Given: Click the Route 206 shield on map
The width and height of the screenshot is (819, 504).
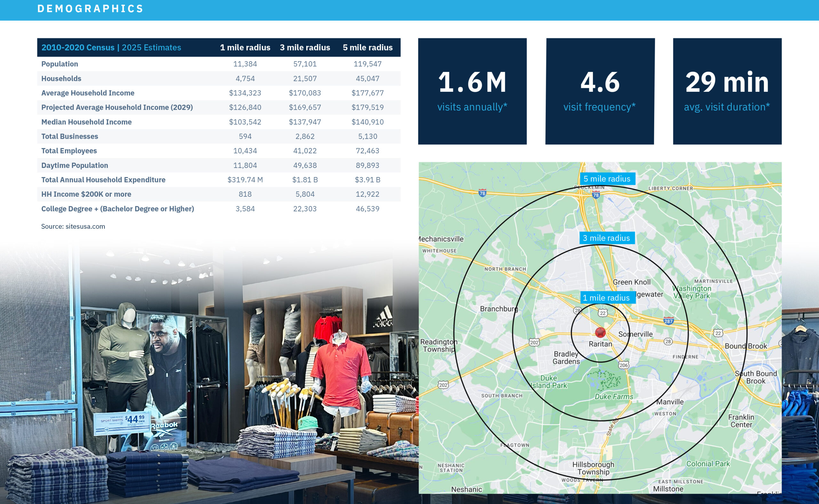Looking at the screenshot, I should [624, 365].
